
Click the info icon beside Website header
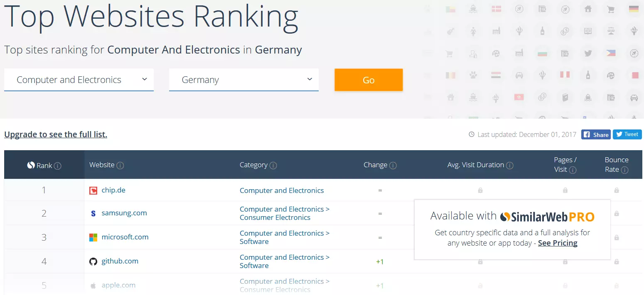(120, 166)
